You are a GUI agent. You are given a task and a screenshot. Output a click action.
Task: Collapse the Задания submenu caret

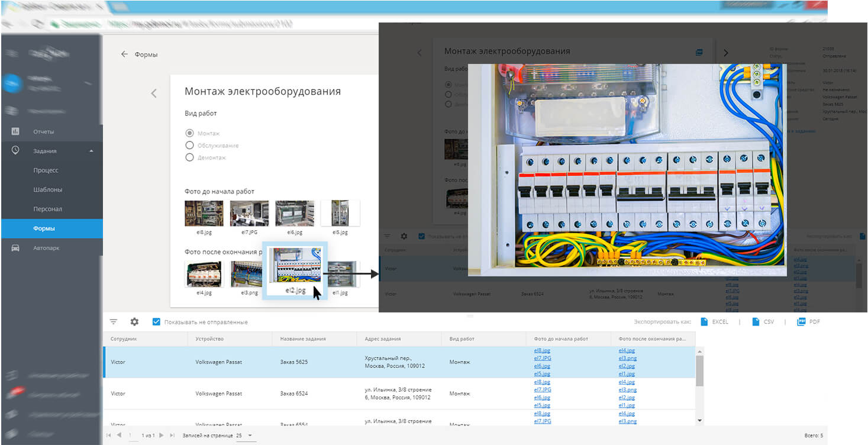pos(91,151)
